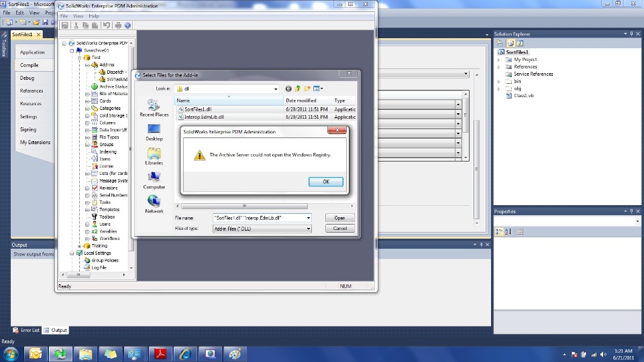This screenshot has width=644, height=362.
Task: Expand the Categories tree node
Action: coord(87,109)
